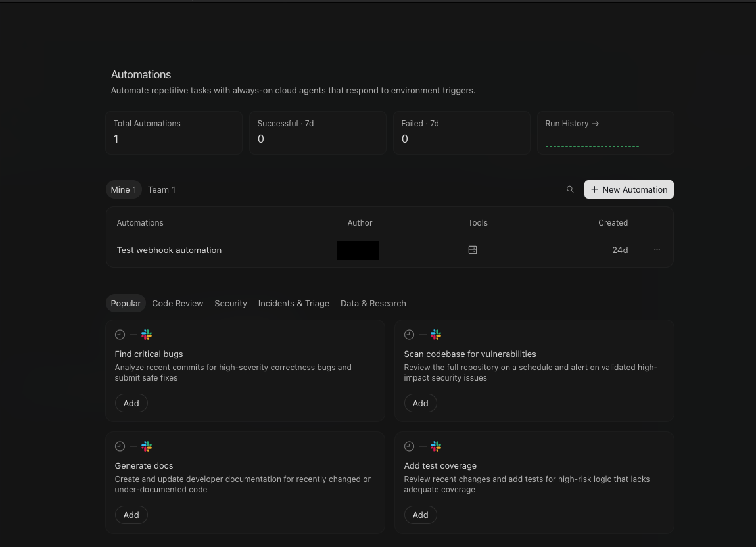Switch to the Team tab
This screenshot has height=547, width=756.
click(162, 189)
